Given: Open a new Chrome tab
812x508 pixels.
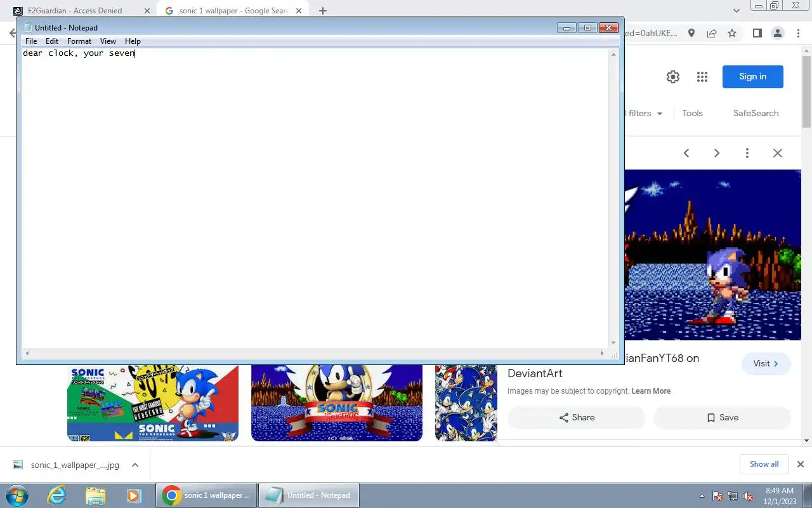Looking at the screenshot, I should coord(323,11).
